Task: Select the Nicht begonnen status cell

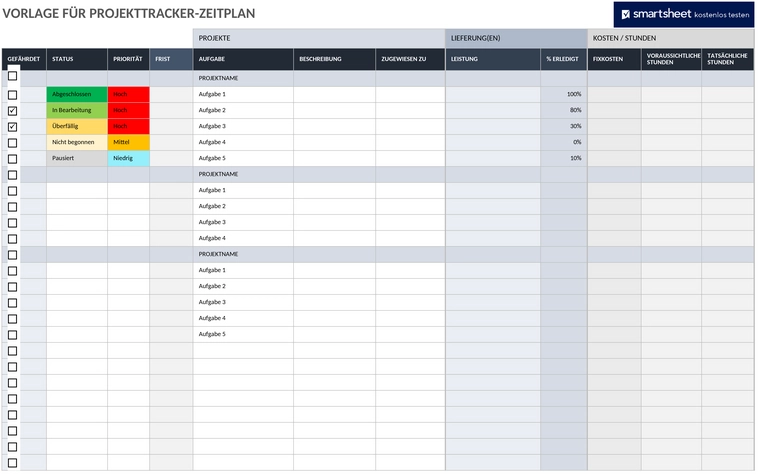Action: point(77,143)
